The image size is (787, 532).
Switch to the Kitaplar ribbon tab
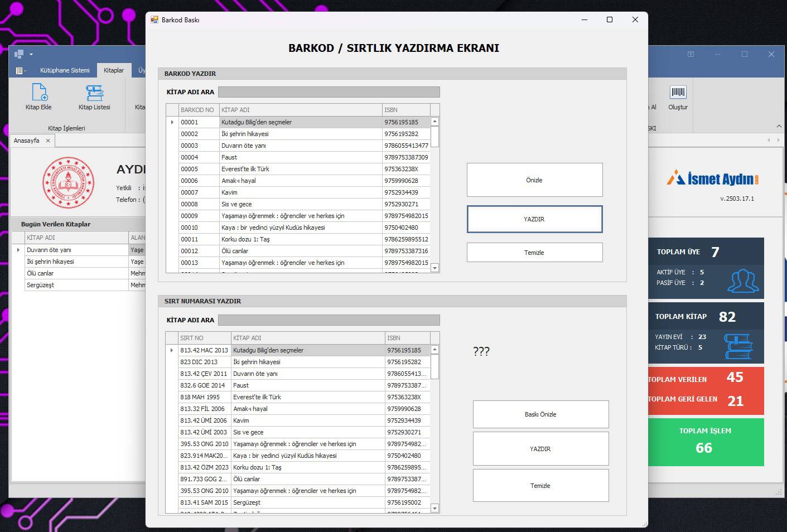coord(114,70)
